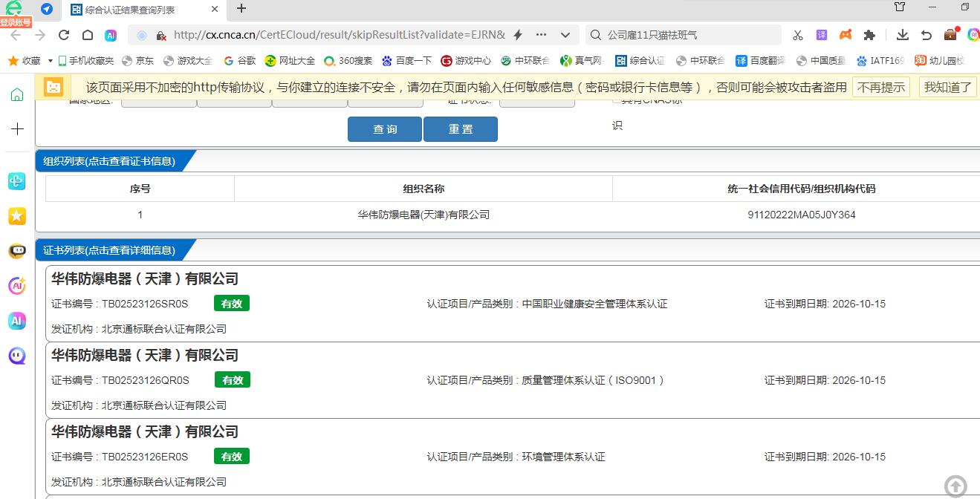Click the 组织名称 column header
Viewport: 980px width, 499px height.
[x=424, y=189]
